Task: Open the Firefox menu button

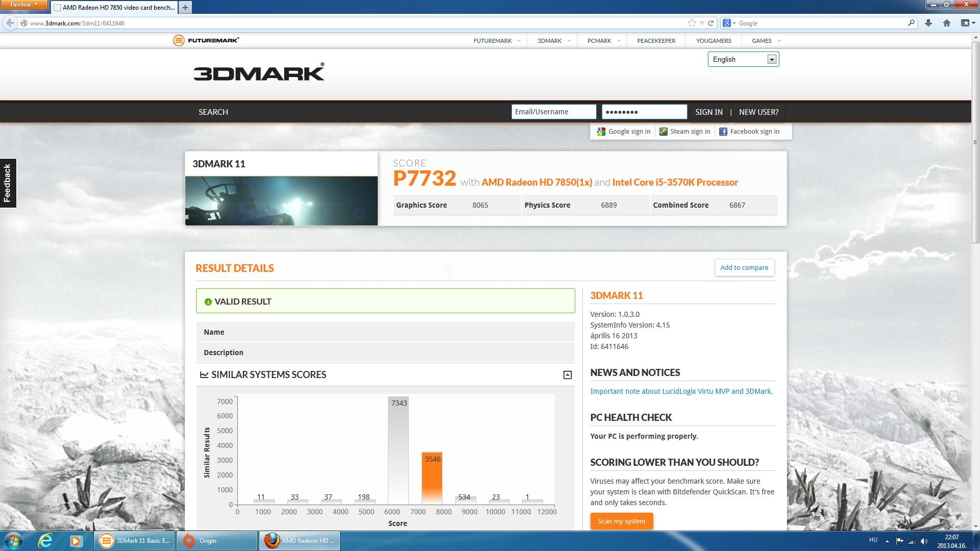Action: pyautogui.click(x=23, y=5)
